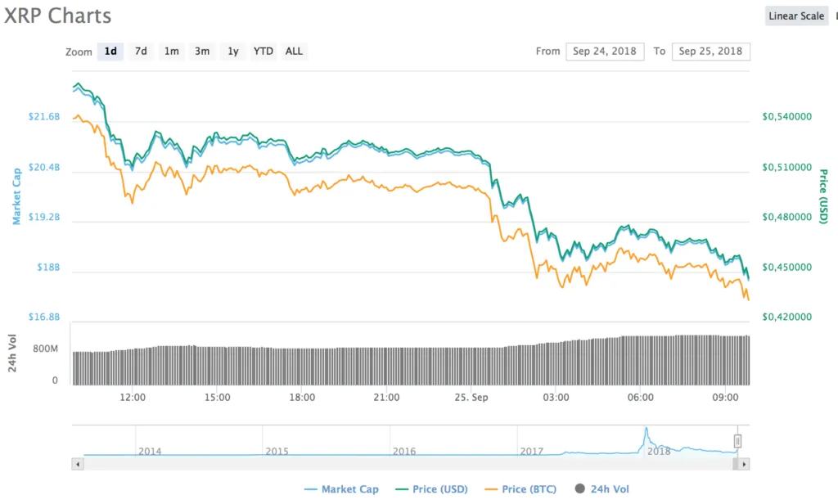The image size is (838, 504).
Task: Click the vertical 24h Vol axis title
Action: tap(12, 353)
